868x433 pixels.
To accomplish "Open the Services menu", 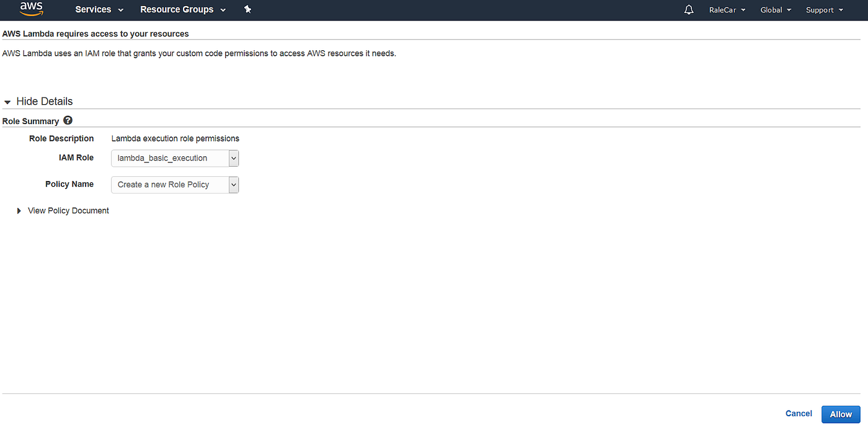I will [x=99, y=10].
